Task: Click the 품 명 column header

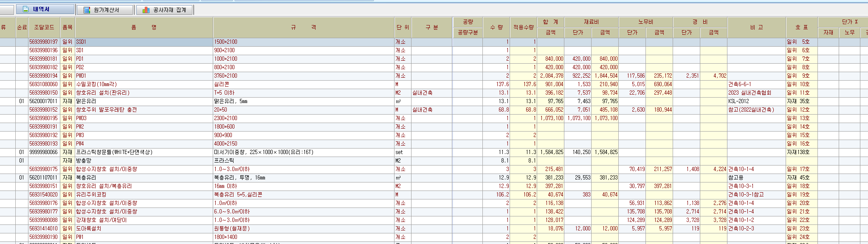Action: (144, 28)
